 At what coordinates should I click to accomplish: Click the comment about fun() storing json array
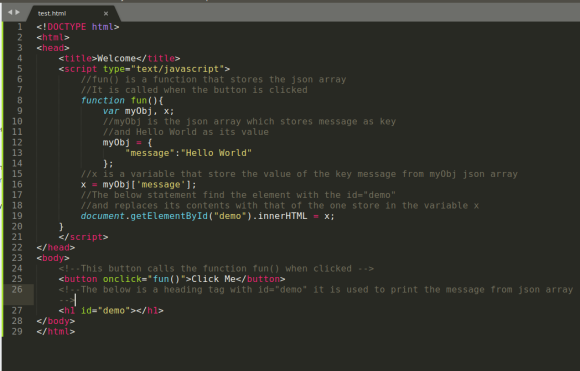[213, 80]
